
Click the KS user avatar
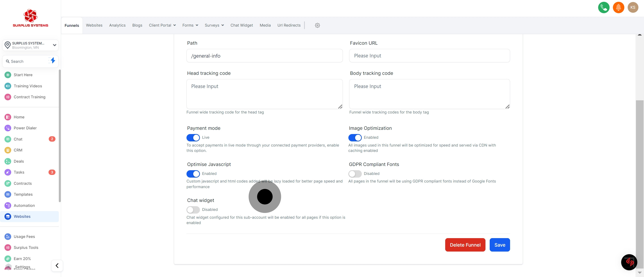[633, 8]
